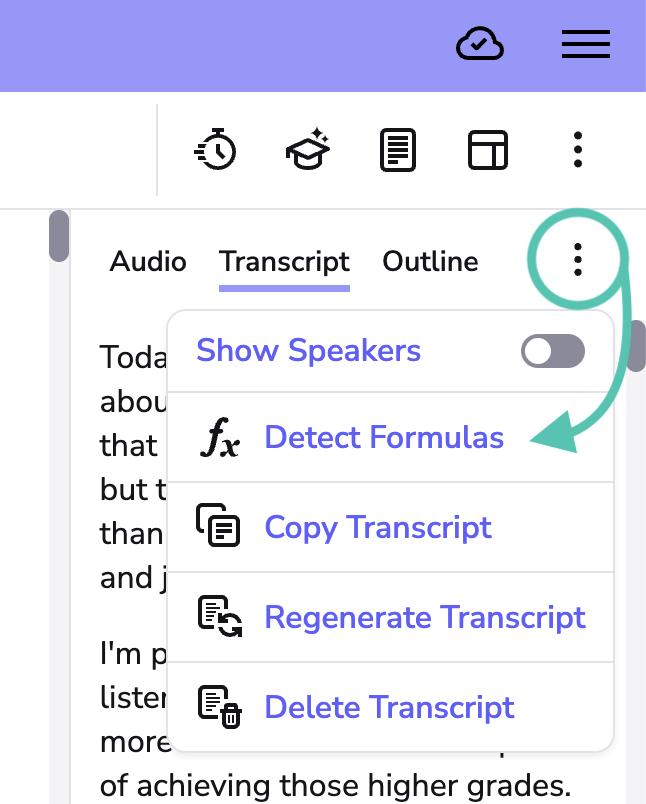This screenshot has width=646, height=804.
Task: Click the Delete Transcript trash icon
Action: (x=218, y=707)
